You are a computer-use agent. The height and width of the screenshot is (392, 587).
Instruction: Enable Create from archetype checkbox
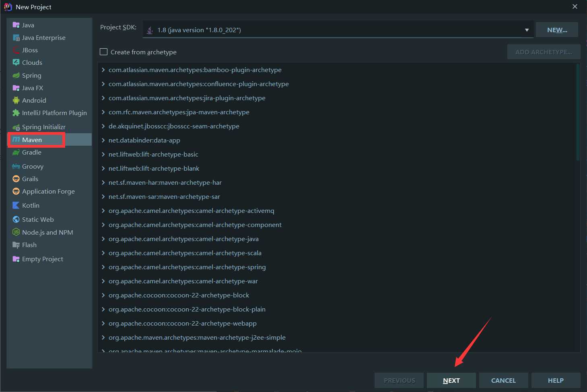pyautogui.click(x=103, y=52)
